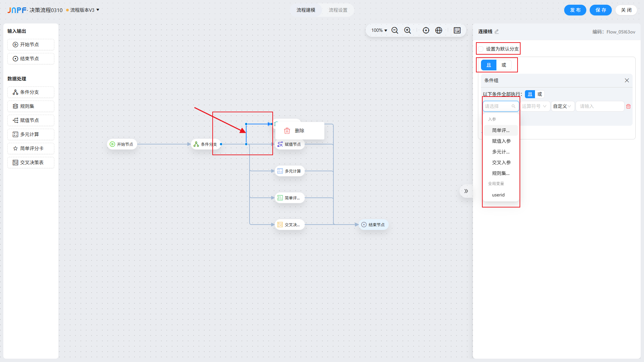Click the red trash icon in condition row
Viewport: 644px width, 362px height.
[x=628, y=106]
